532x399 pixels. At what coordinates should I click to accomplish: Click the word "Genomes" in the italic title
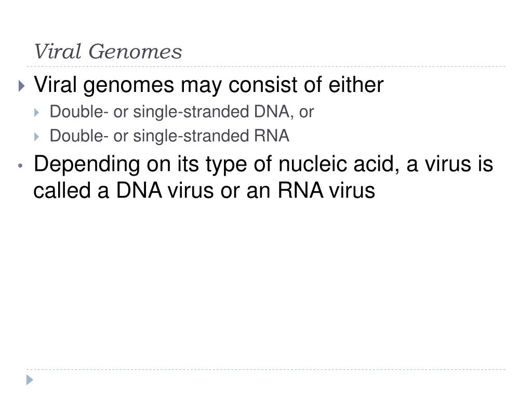(x=136, y=51)
